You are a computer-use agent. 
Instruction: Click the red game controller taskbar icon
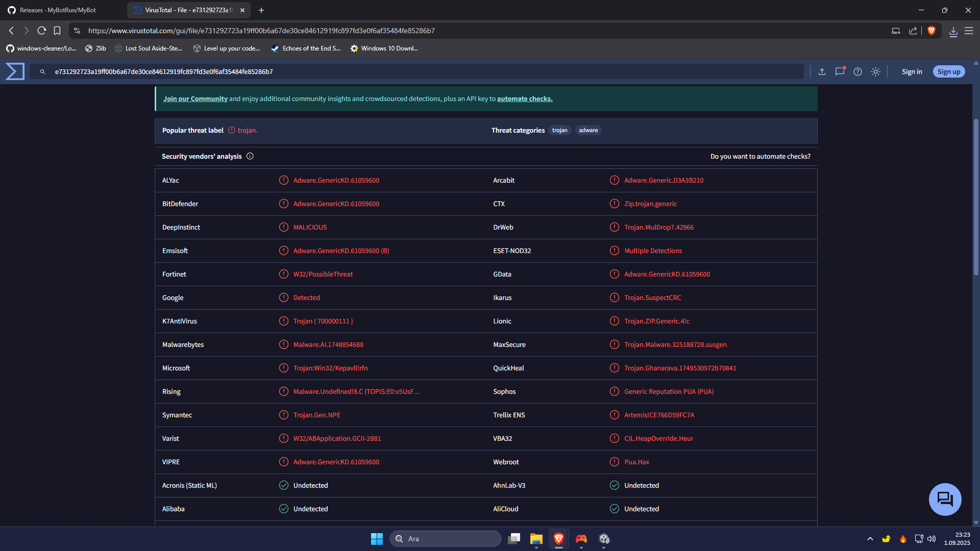click(x=581, y=539)
